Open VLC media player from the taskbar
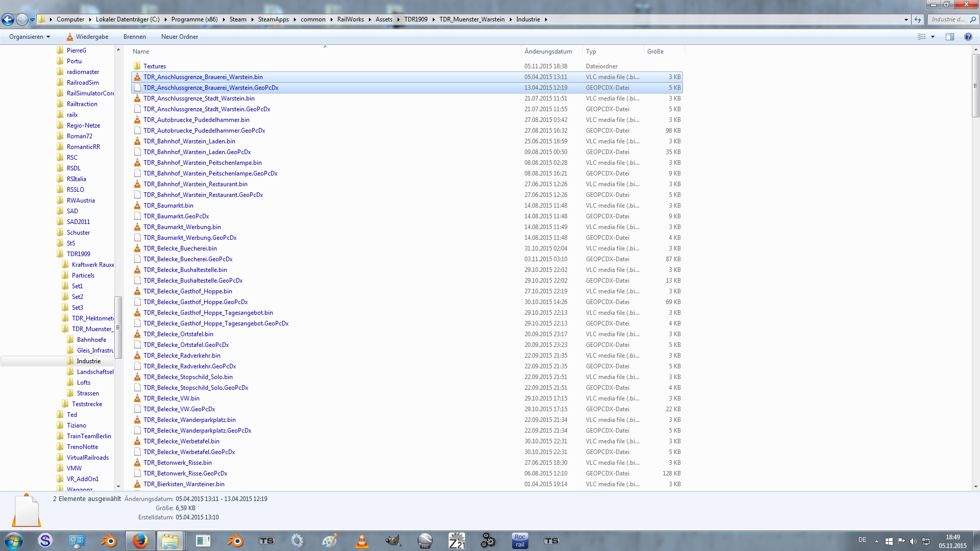The image size is (980, 551). pyautogui.click(x=361, y=541)
